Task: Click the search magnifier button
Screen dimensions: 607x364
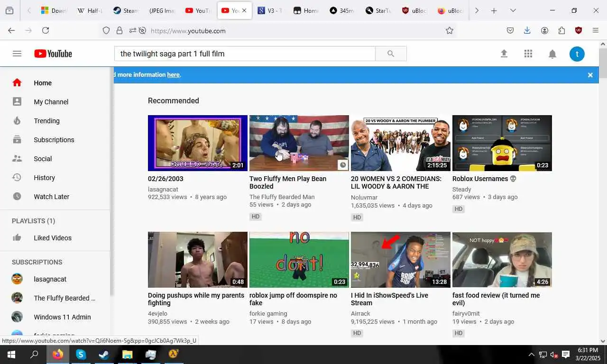Action: click(391, 54)
